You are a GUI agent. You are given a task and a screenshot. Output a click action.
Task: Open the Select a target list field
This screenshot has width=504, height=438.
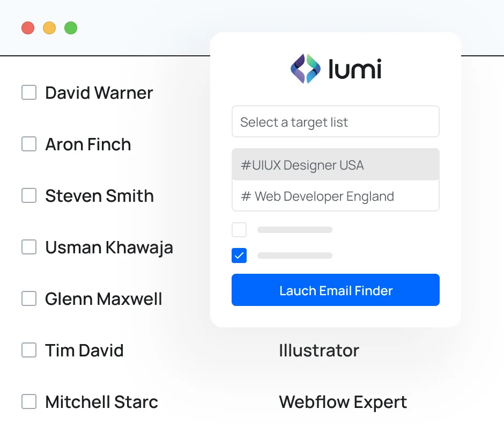click(x=335, y=122)
